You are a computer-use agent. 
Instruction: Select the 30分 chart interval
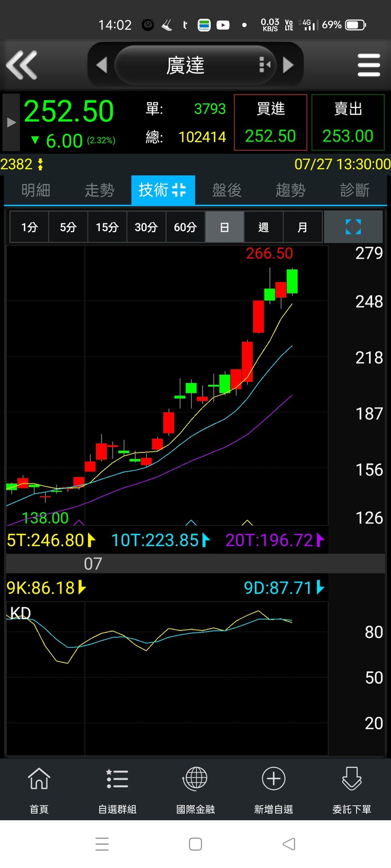point(147,227)
